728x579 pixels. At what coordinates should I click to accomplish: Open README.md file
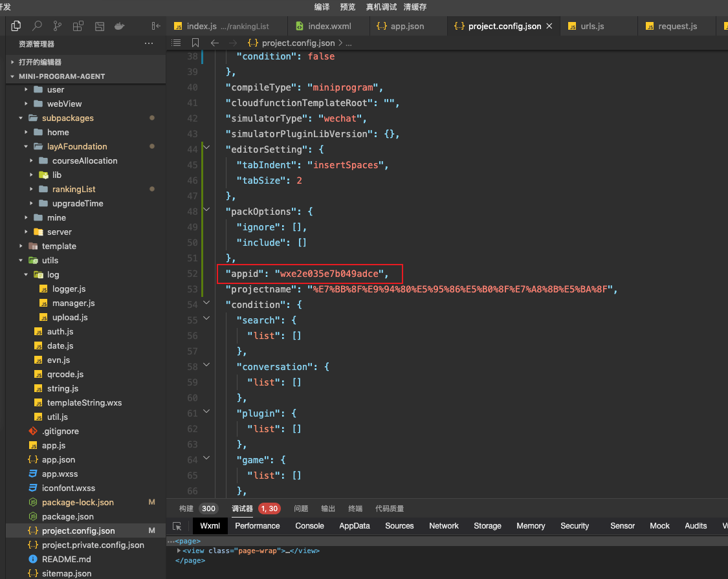click(x=67, y=559)
